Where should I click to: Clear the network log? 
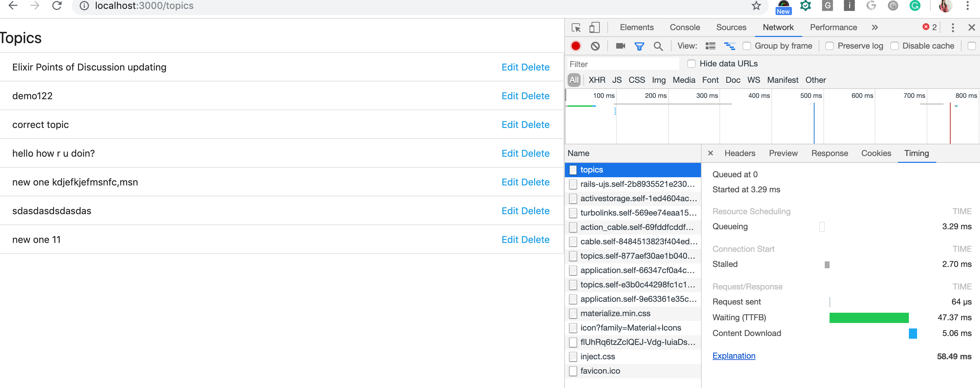pos(595,46)
